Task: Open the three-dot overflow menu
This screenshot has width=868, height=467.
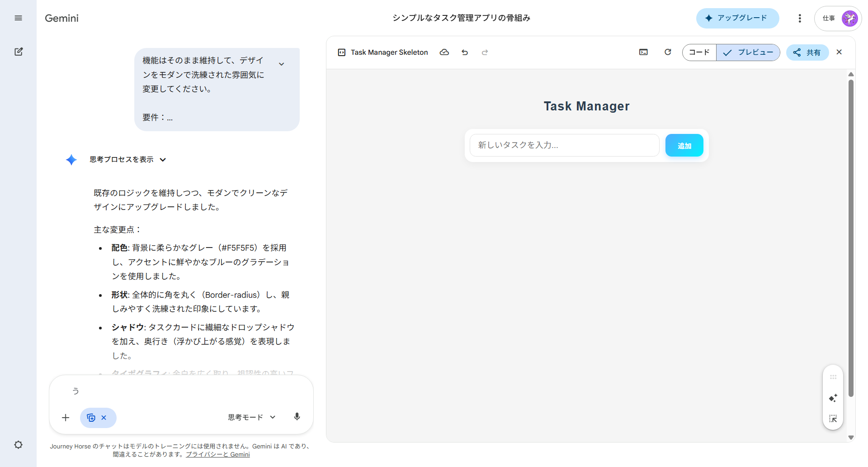Action: (799, 18)
